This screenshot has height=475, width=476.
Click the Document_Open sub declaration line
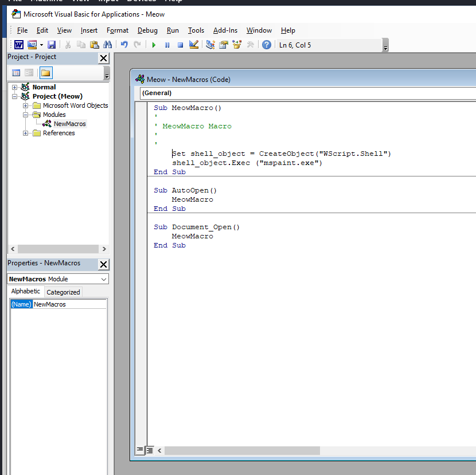[x=197, y=227]
